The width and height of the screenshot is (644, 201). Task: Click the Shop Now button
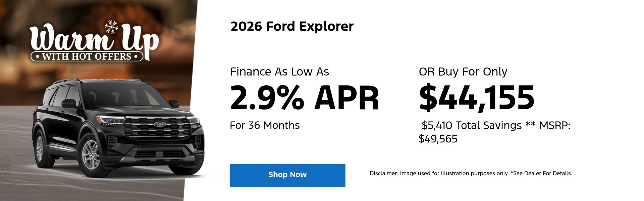[x=287, y=175]
